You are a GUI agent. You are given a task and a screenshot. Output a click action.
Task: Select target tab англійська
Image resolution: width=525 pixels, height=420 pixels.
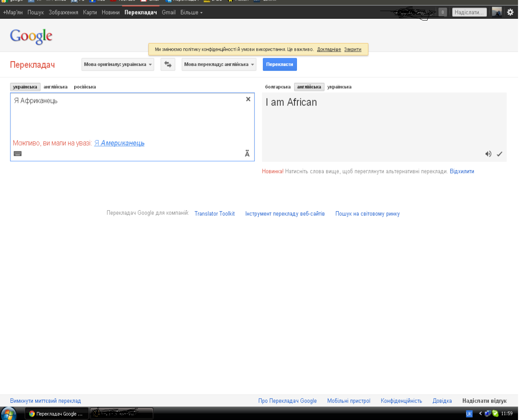[x=309, y=87]
